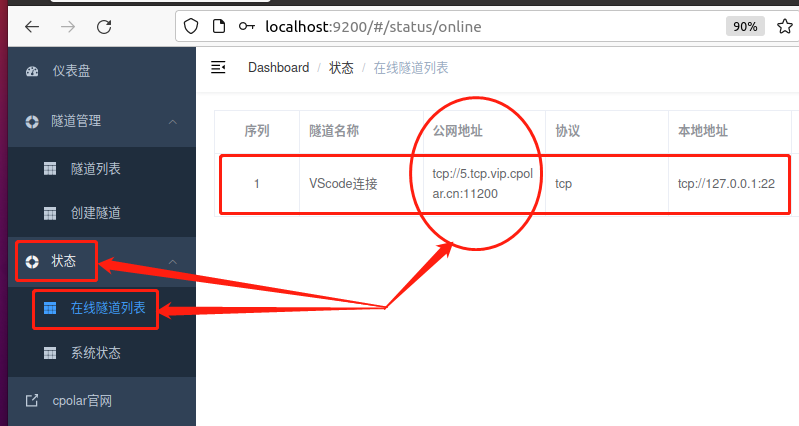The width and height of the screenshot is (799, 426).
Task: Click the table icon beside 隧道列表
Action: click(x=50, y=169)
